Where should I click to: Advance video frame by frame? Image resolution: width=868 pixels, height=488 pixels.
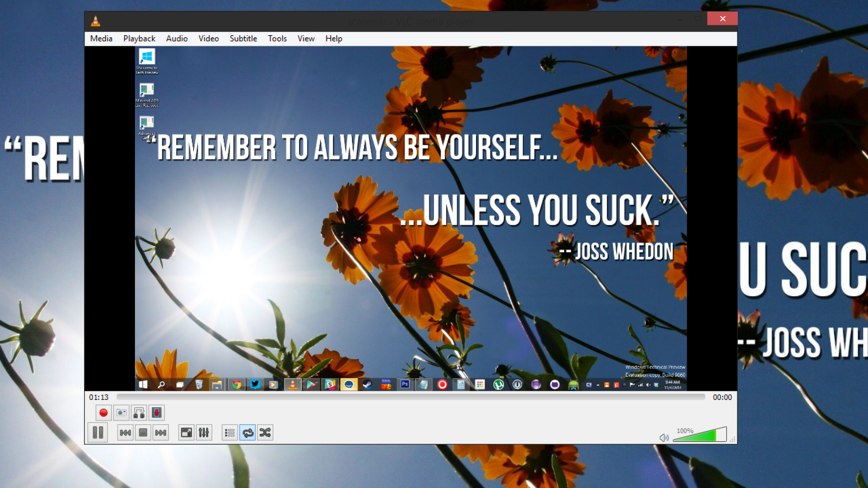pyautogui.click(x=157, y=413)
